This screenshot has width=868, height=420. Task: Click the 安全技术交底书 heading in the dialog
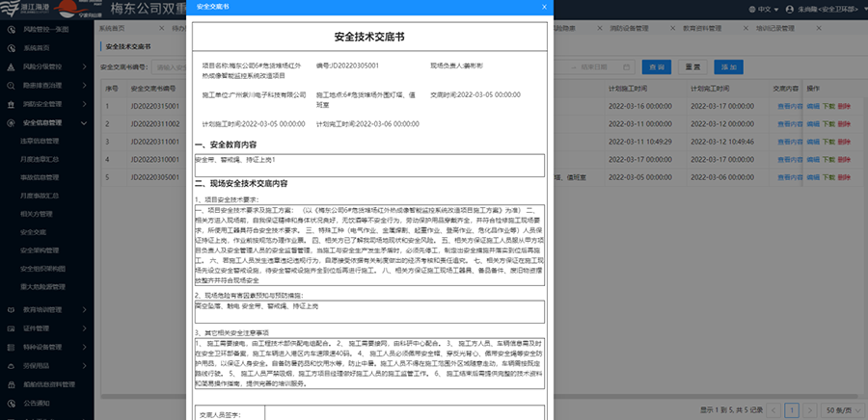[x=369, y=37]
